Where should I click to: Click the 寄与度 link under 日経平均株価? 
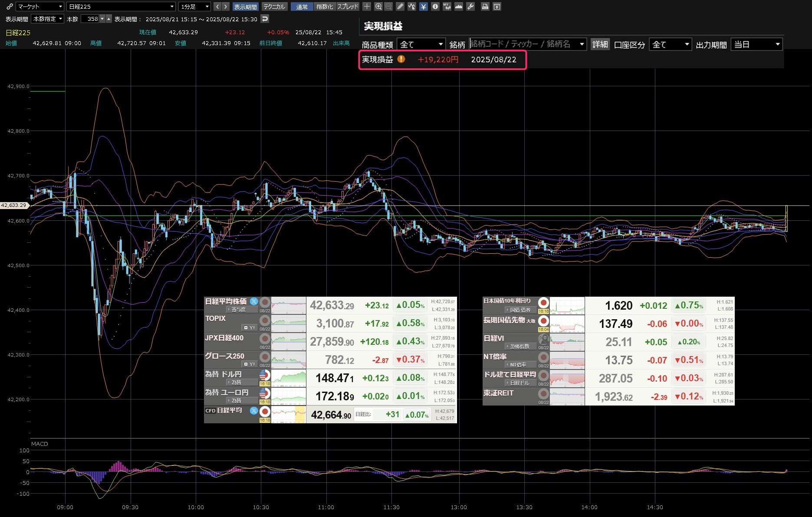point(239,310)
